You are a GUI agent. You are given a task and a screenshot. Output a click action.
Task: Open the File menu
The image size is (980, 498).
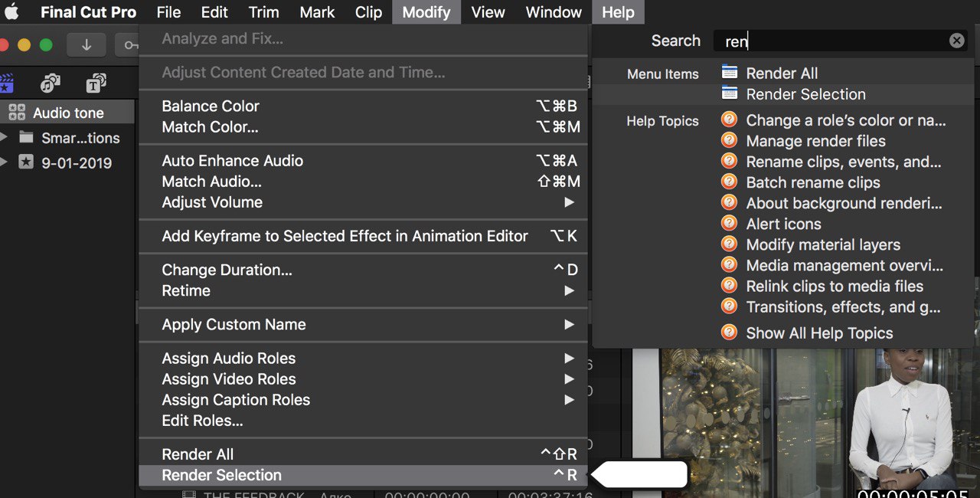(168, 12)
